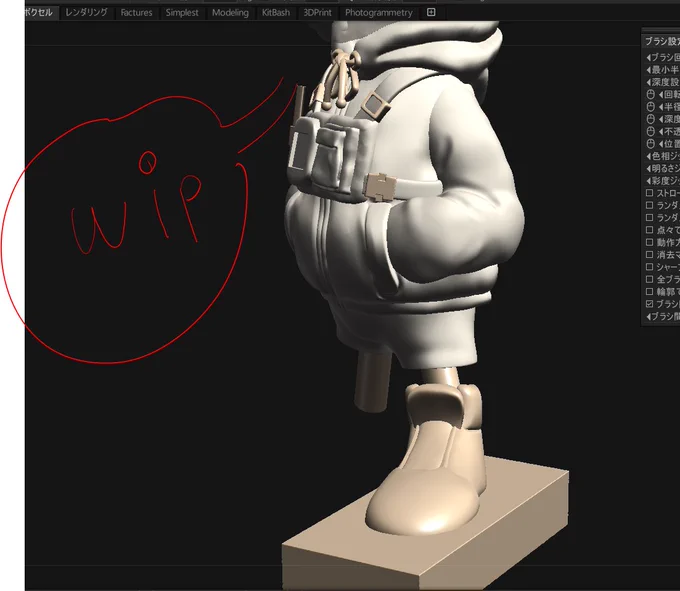Image resolution: width=680 pixels, height=591 pixels.
Task: Switch to the Photogrammetry tab
Action: (x=379, y=13)
